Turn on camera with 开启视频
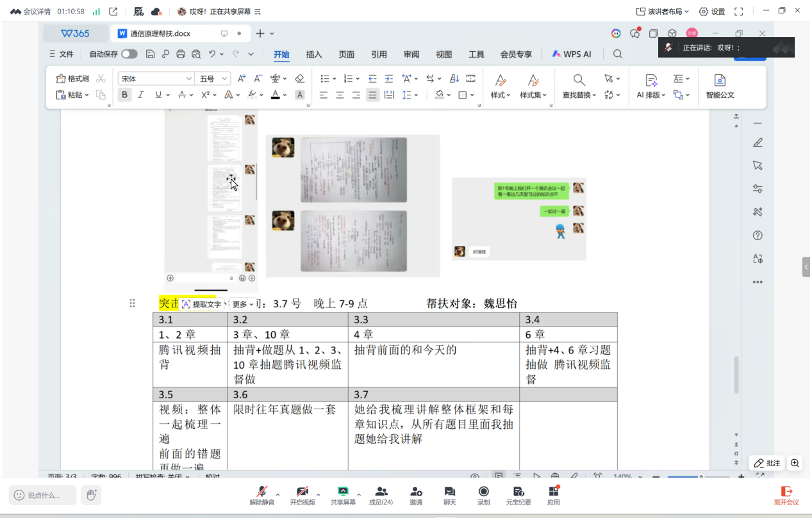 tap(302, 495)
